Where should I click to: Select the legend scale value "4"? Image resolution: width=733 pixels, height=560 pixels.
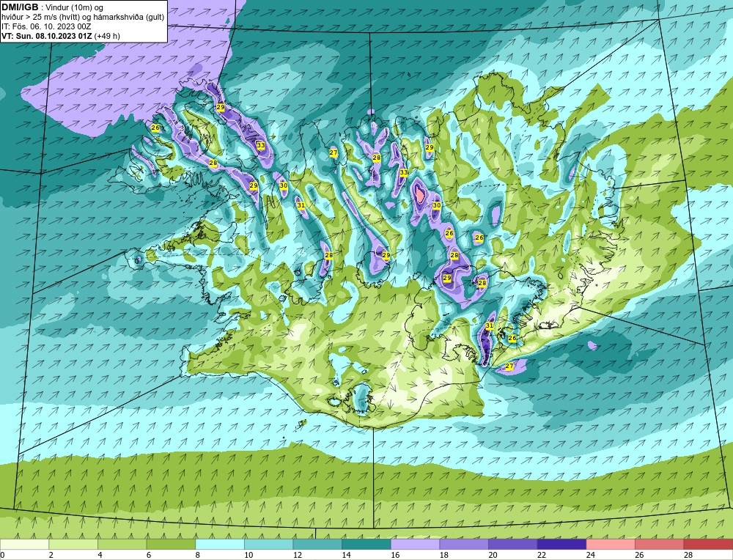[x=100, y=556]
